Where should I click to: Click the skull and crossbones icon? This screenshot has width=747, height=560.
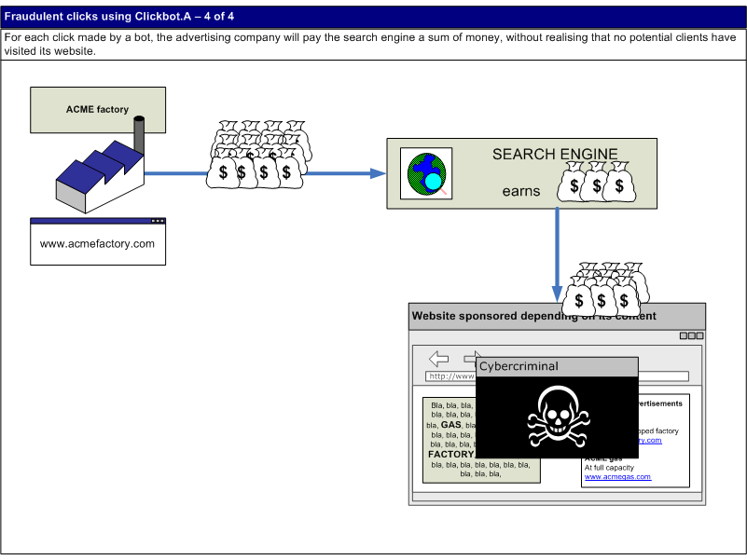click(x=558, y=417)
